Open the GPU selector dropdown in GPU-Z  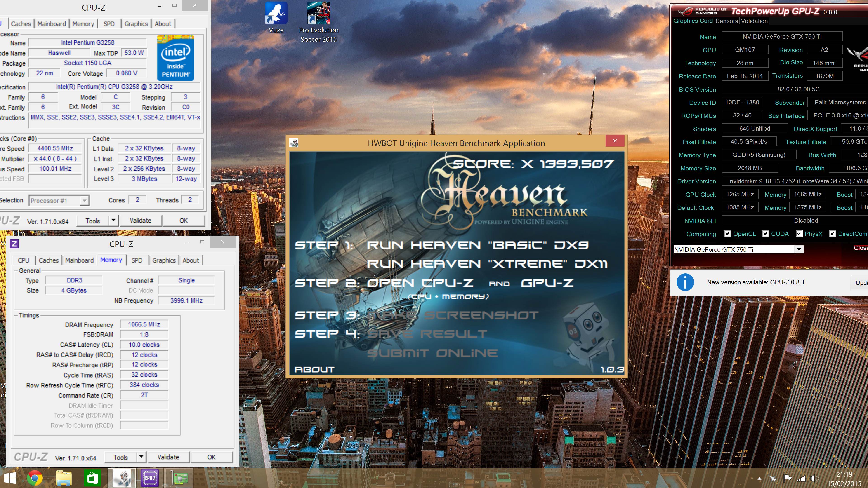pos(799,249)
